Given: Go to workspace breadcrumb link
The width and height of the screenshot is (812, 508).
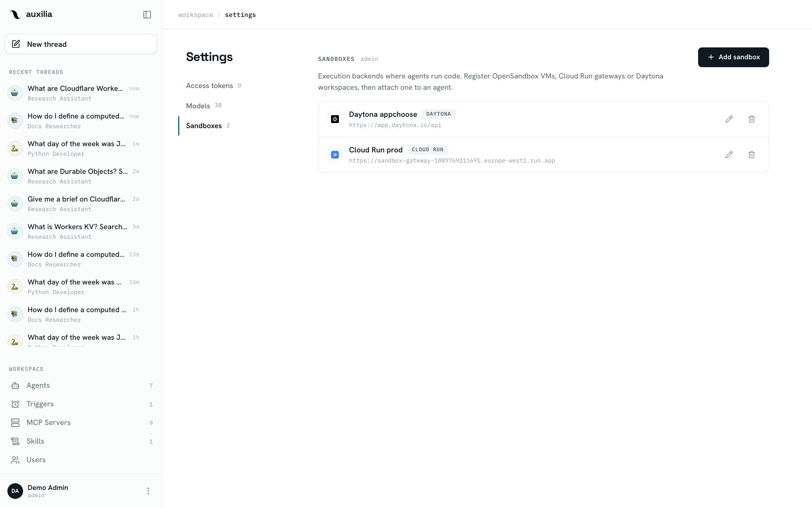Looking at the screenshot, I should (195, 15).
